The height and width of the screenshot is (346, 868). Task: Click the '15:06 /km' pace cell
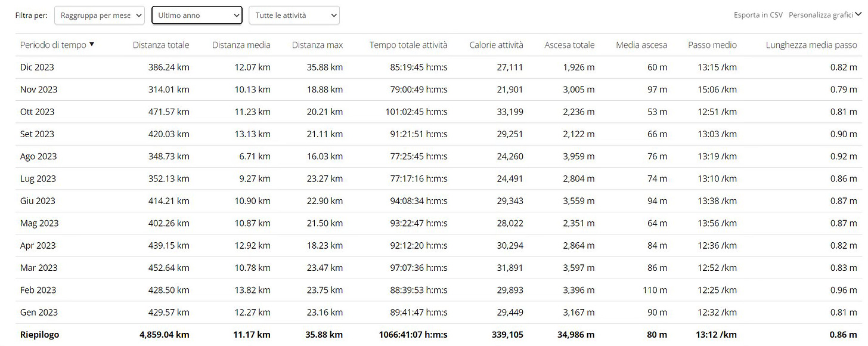point(717,89)
